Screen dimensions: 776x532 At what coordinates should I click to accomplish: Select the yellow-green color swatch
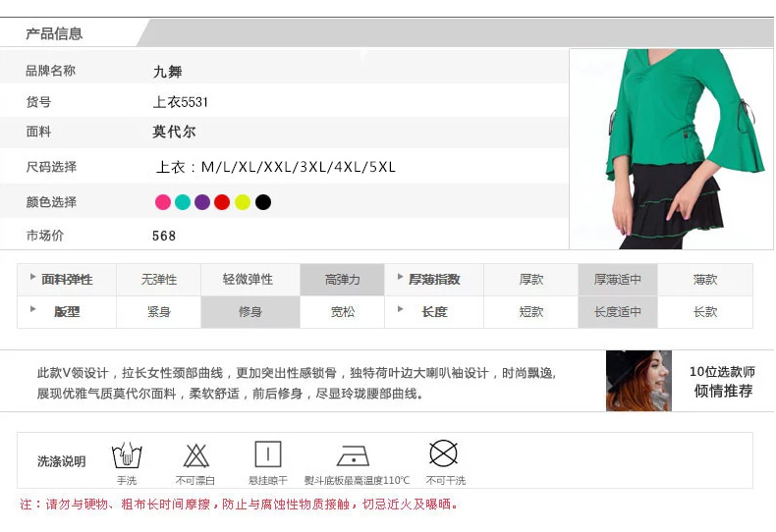(243, 202)
